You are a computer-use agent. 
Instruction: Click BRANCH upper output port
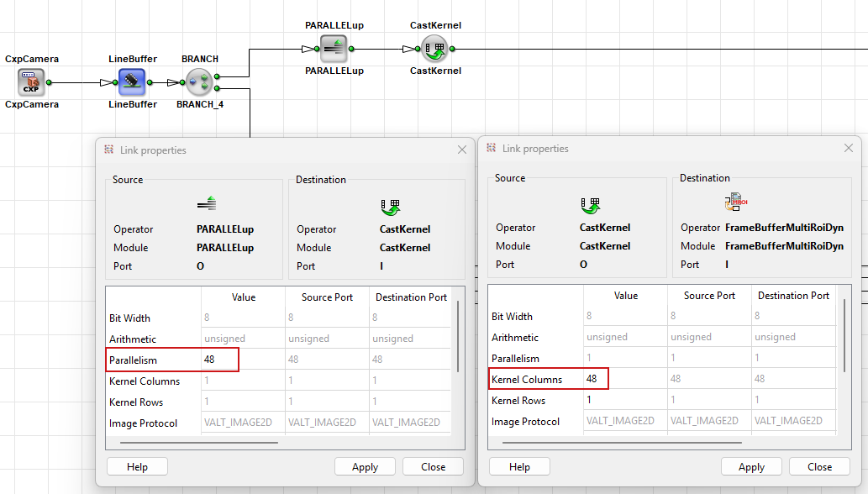point(217,76)
